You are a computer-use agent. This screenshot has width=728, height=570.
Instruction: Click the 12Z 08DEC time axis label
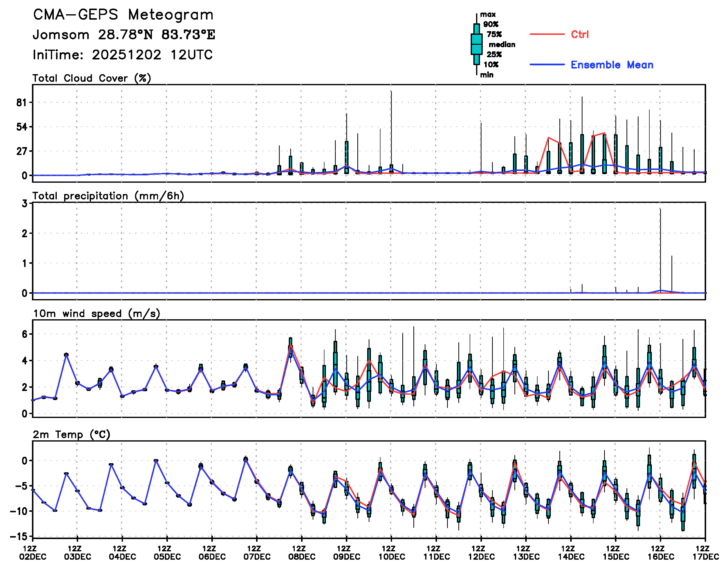point(301,553)
